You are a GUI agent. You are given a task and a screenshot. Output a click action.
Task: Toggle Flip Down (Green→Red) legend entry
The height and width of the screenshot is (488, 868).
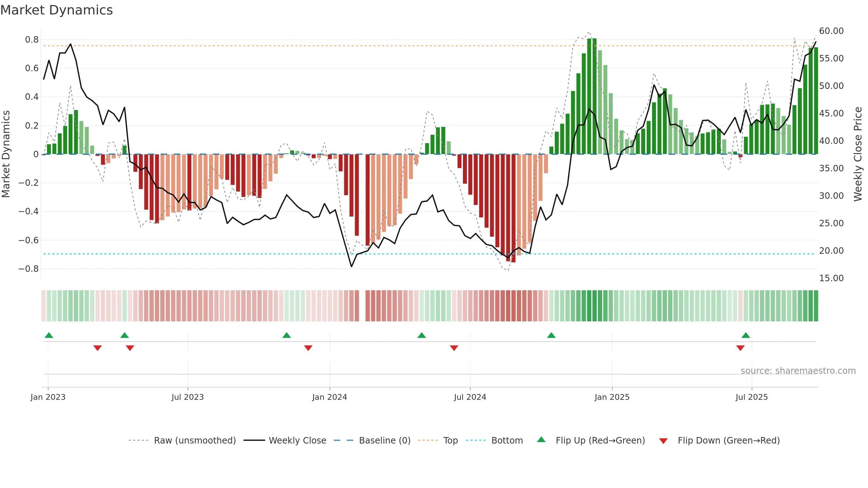tap(719, 440)
